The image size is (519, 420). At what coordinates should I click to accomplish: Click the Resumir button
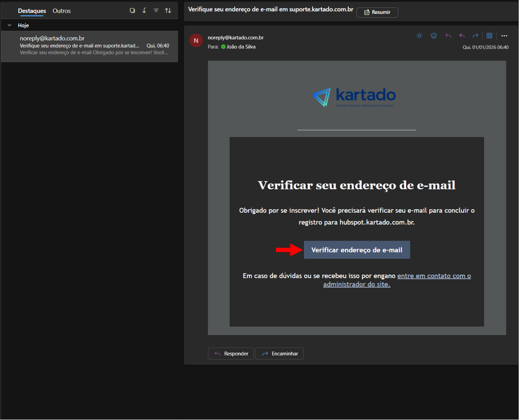[377, 12]
